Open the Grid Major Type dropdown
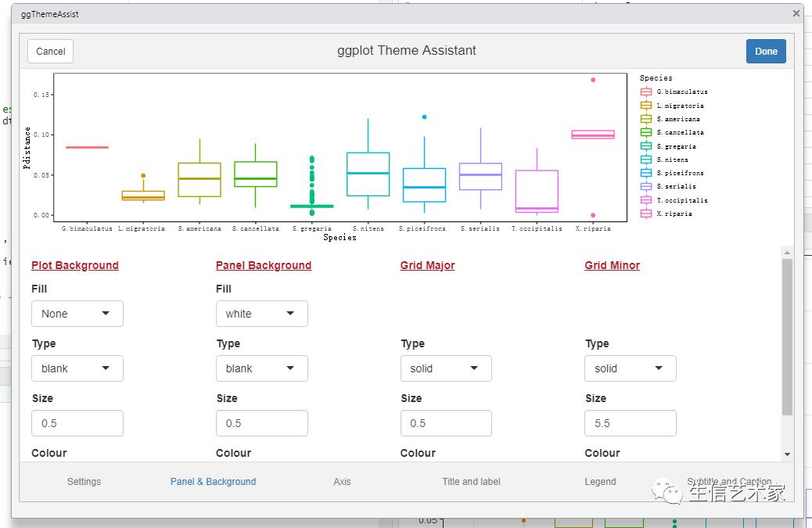The width and height of the screenshot is (812, 528). (446, 368)
